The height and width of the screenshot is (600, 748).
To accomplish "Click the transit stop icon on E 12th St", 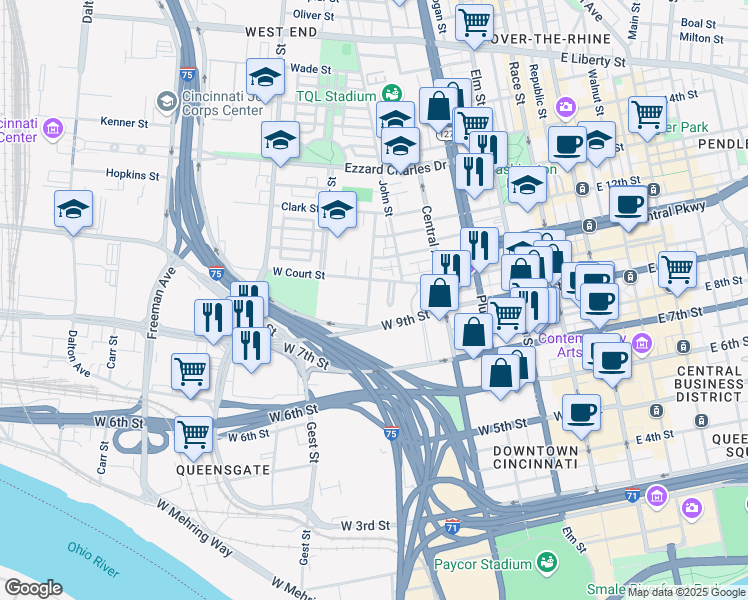I will 582,188.
